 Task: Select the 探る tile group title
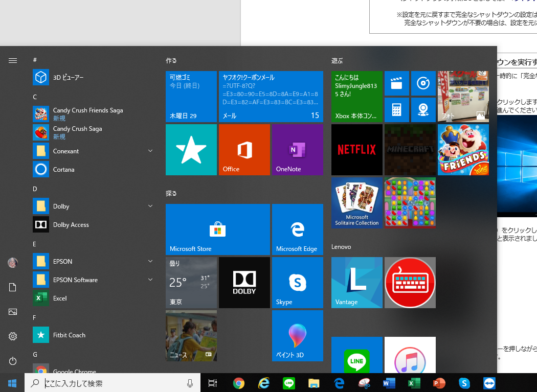(x=171, y=193)
